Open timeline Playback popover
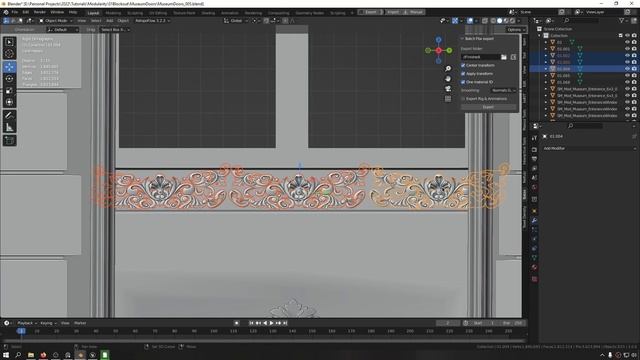 coord(27,323)
